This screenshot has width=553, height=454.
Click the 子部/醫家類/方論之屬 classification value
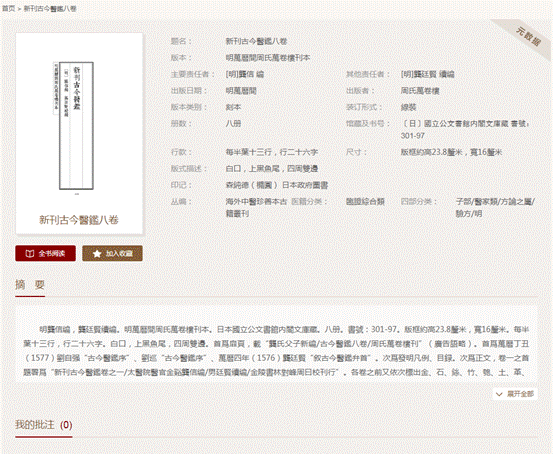pos(496,207)
